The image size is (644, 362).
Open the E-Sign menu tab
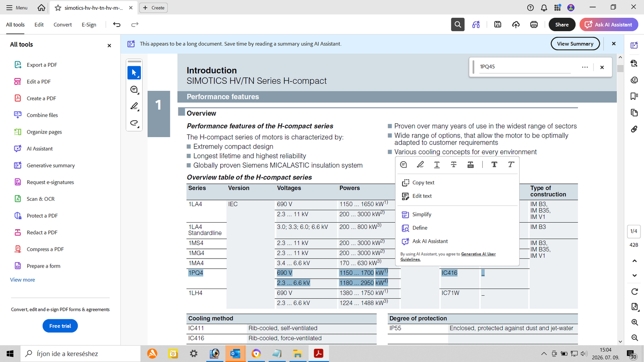[x=89, y=24]
